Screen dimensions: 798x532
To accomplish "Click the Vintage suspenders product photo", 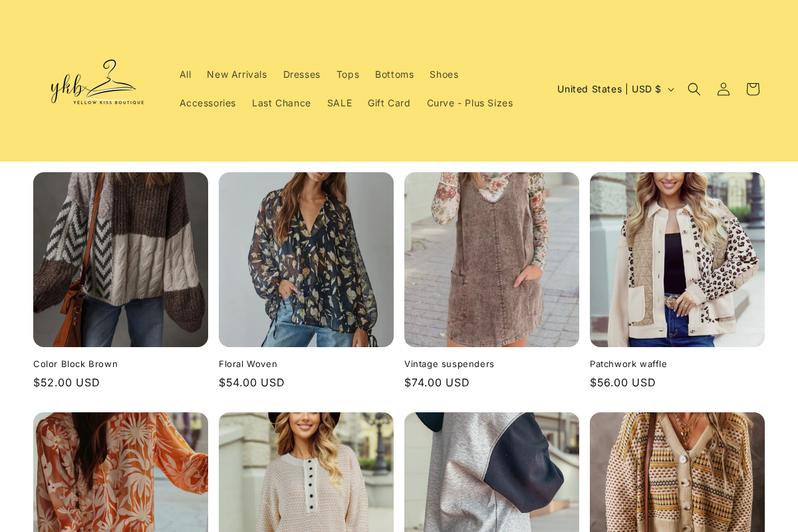I will click(x=491, y=259).
